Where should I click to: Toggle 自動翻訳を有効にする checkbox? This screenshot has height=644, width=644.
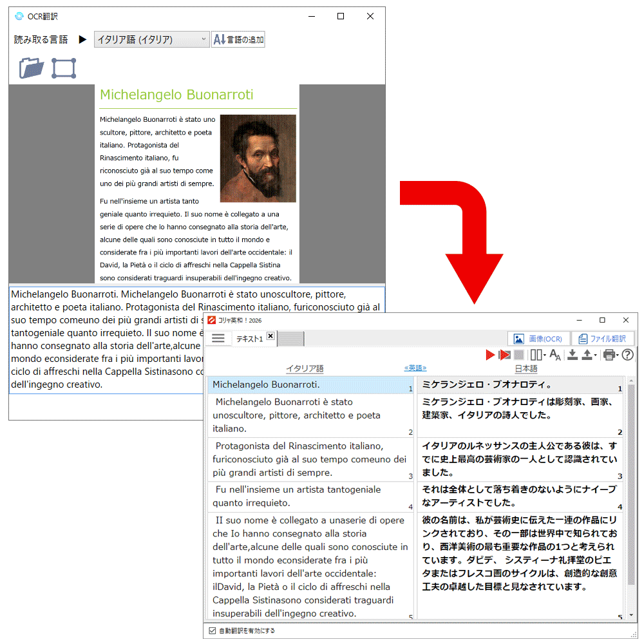pos(213,630)
